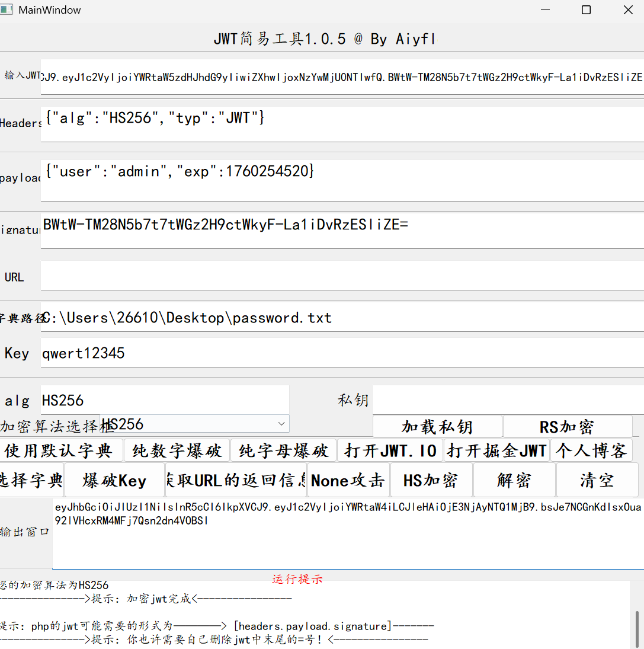Focus the empty URL input field
The height and width of the screenshot is (649, 644).
point(341,277)
